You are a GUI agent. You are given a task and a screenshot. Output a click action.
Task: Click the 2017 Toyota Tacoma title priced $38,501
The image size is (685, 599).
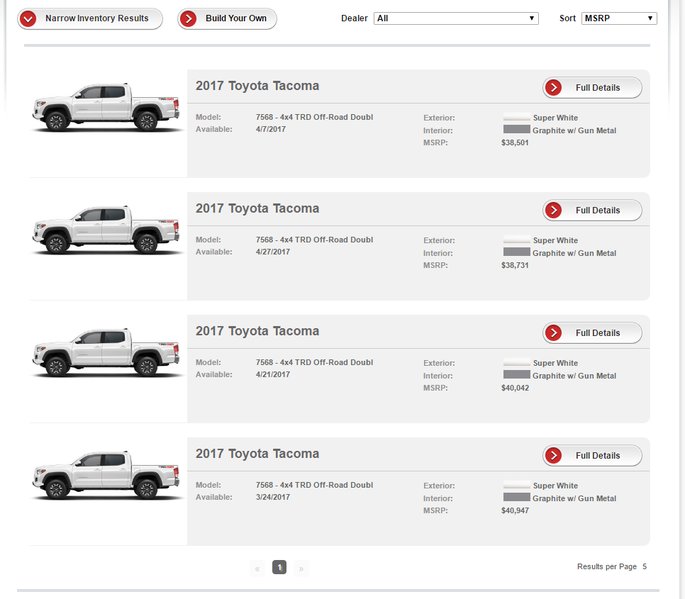tap(257, 86)
